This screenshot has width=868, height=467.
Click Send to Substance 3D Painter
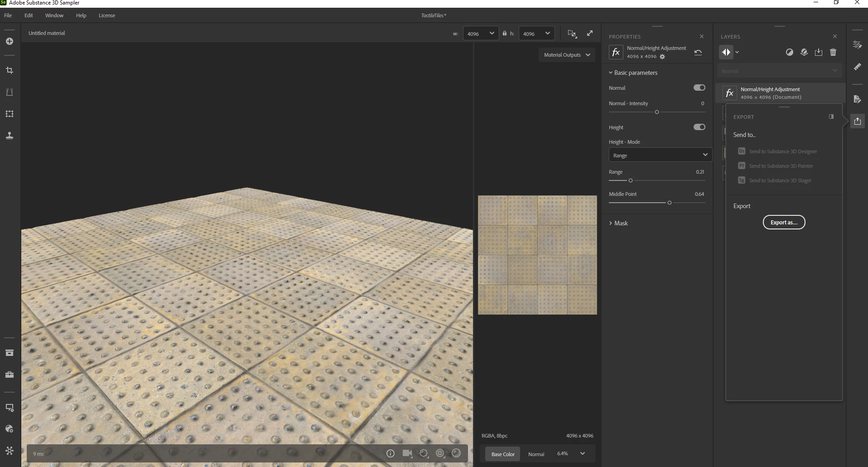776,166
